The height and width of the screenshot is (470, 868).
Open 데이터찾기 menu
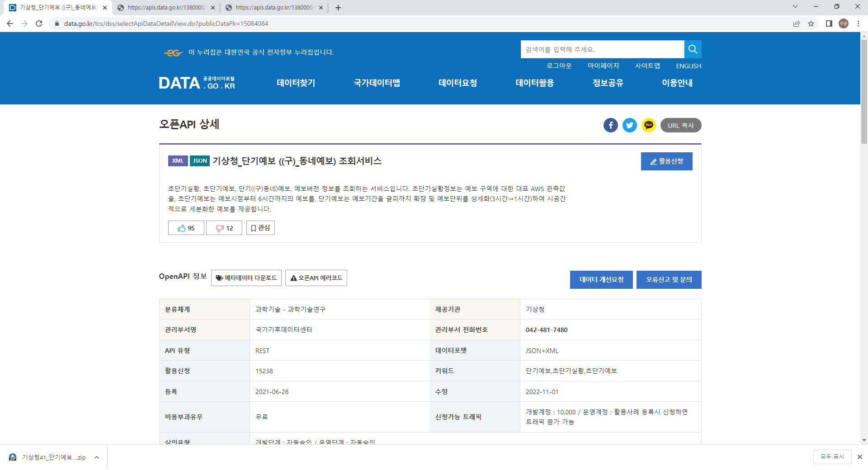pos(296,83)
